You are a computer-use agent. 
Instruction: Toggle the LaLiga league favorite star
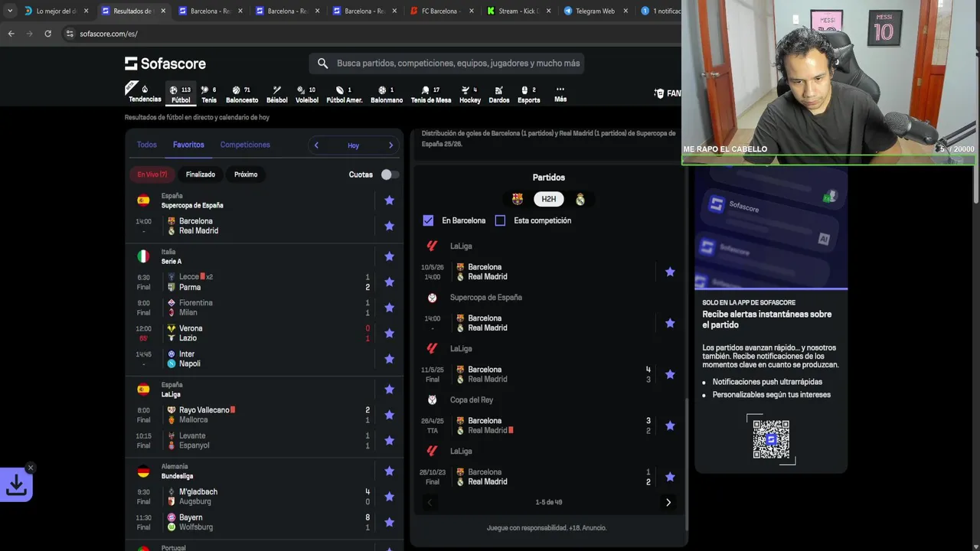click(389, 390)
